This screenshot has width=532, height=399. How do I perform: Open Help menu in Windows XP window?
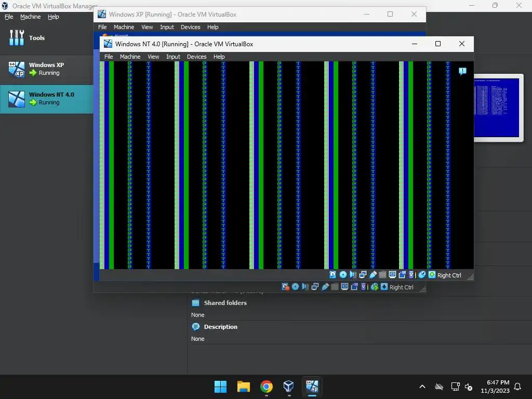point(212,27)
